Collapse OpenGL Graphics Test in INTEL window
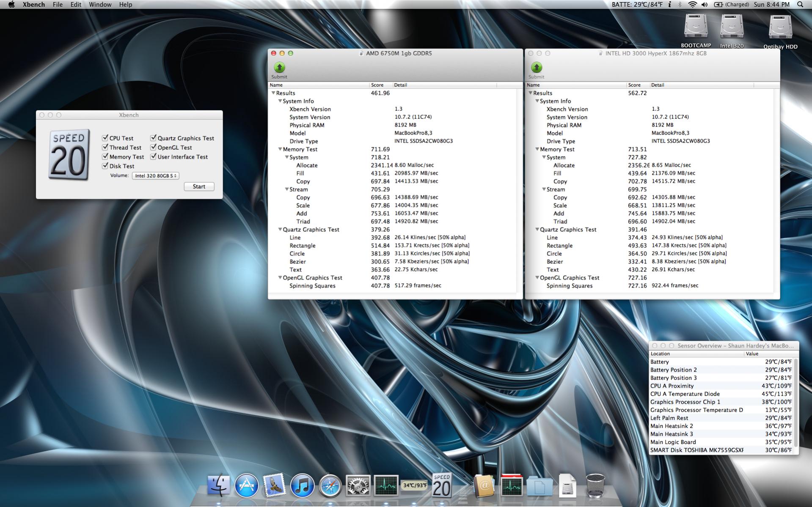 pyautogui.click(x=537, y=278)
